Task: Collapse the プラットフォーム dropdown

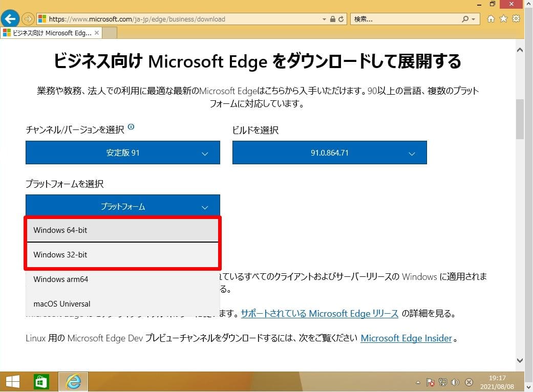Action: coord(123,206)
